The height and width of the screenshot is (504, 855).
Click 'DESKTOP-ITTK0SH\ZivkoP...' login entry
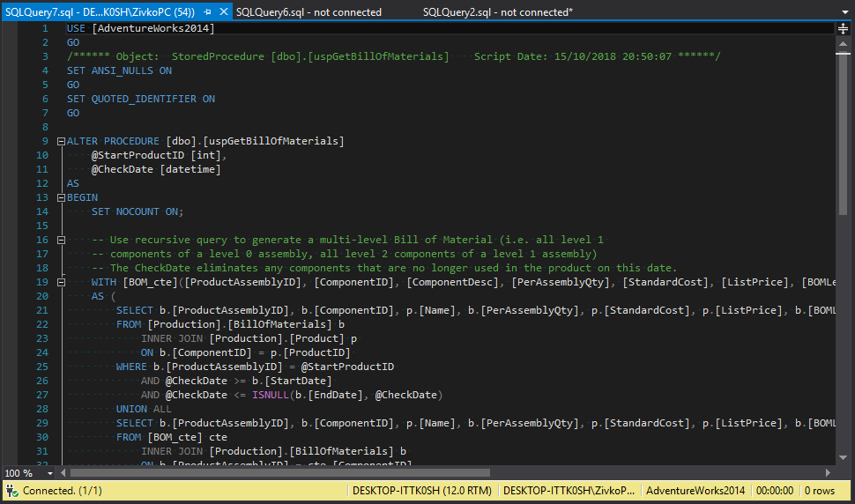click(x=569, y=491)
